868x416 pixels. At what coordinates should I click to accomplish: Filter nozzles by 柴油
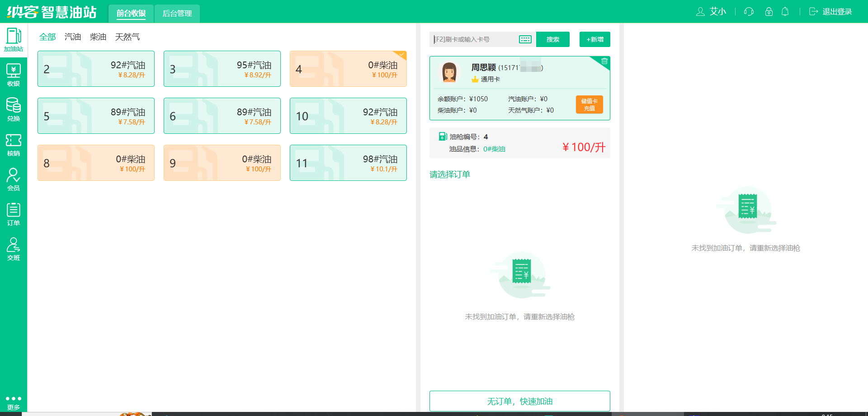tap(98, 37)
